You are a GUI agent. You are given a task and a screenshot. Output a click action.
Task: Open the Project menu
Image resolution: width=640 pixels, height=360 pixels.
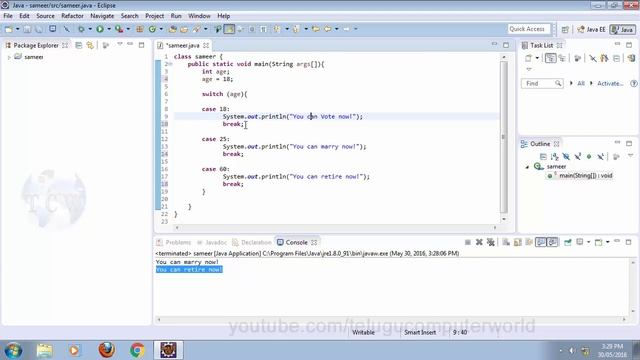[x=154, y=16]
